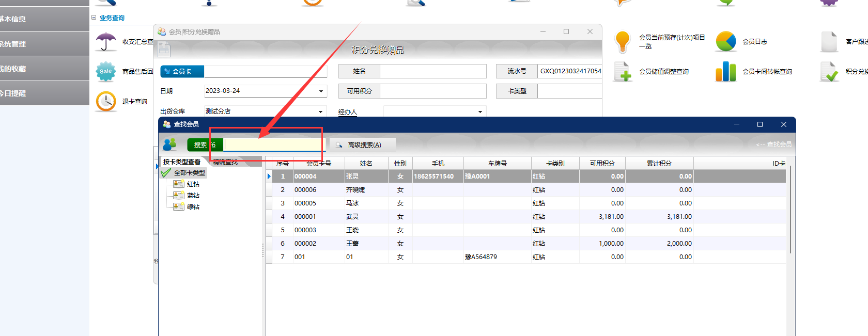868x336 pixels.
Task: Expand the date dropdown showing 2023-03-24
Action: pos(321,91)
